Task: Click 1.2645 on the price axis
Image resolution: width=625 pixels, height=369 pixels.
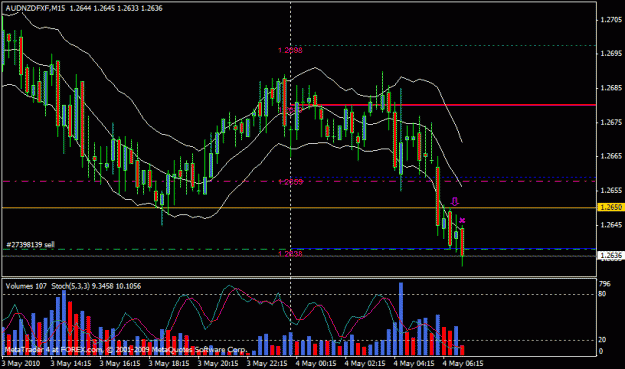Action: click(611, 225)
